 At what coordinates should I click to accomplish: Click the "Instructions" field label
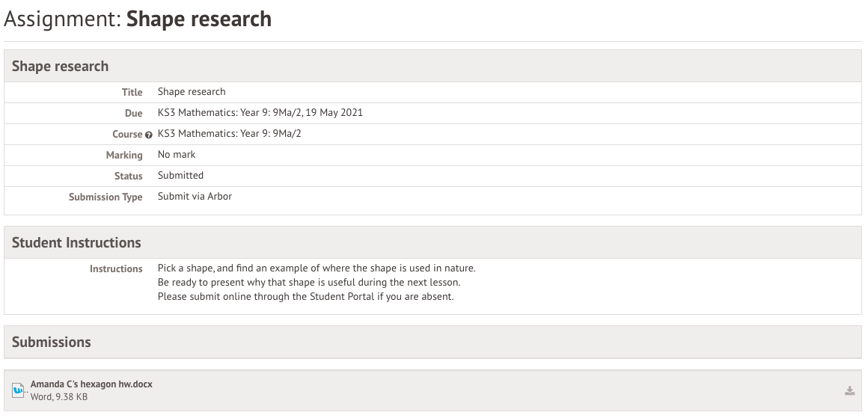[116, 268]
